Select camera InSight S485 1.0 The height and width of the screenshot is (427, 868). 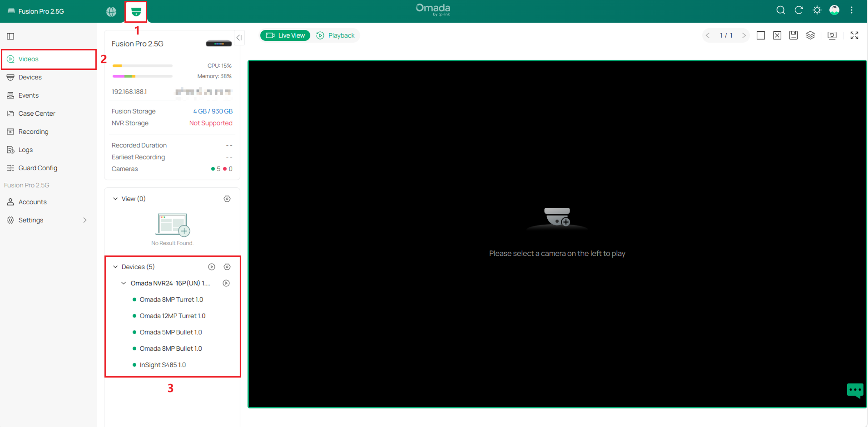[162, 365]
